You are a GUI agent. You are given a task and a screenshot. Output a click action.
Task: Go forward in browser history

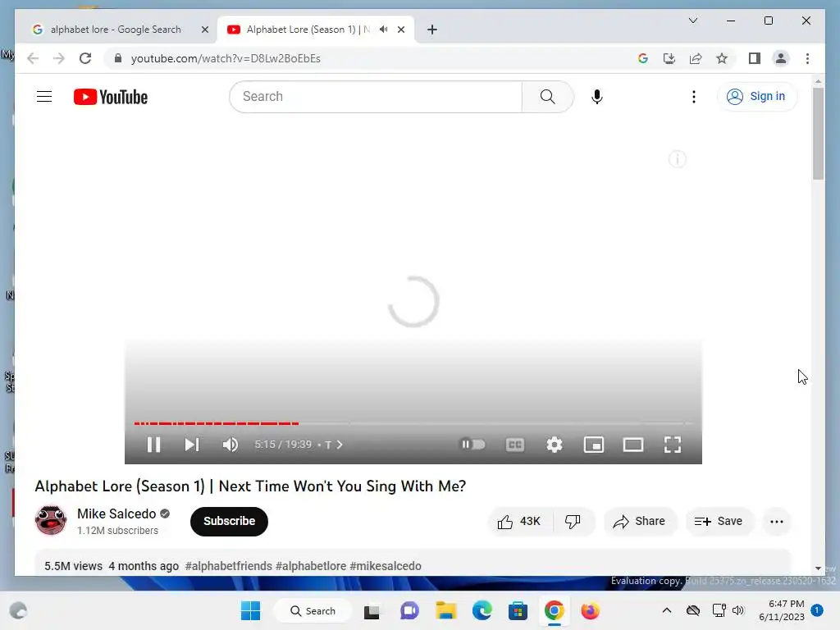(x=59, y=58)
